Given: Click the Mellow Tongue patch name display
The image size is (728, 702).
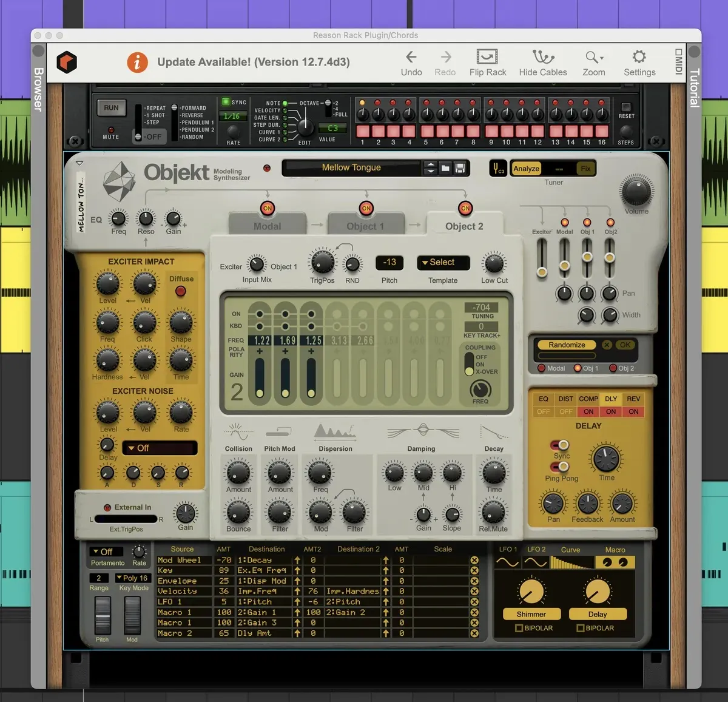Looking at the screenshot, I should pyautogui.click(x=351, y=168).
